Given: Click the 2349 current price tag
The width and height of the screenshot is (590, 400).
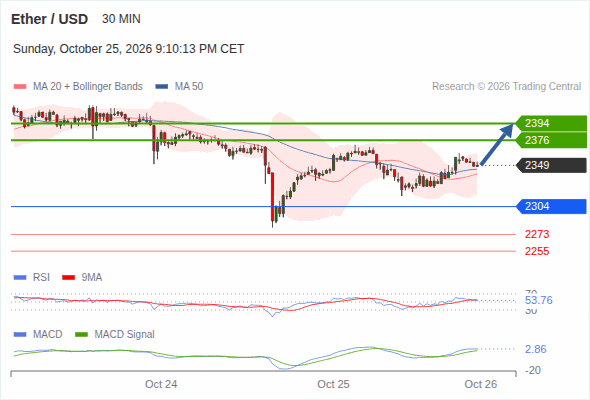Looking at the screenshot, I should [x=551, y=165].
